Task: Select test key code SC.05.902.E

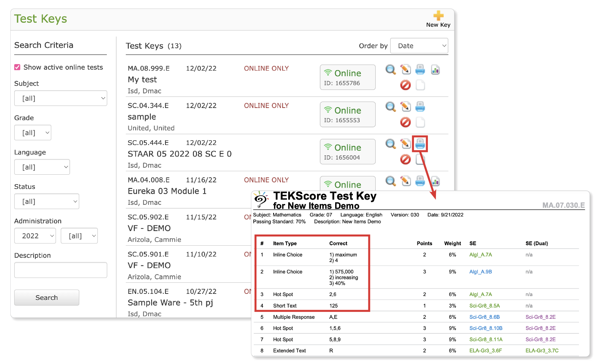Action: (148, 217)
